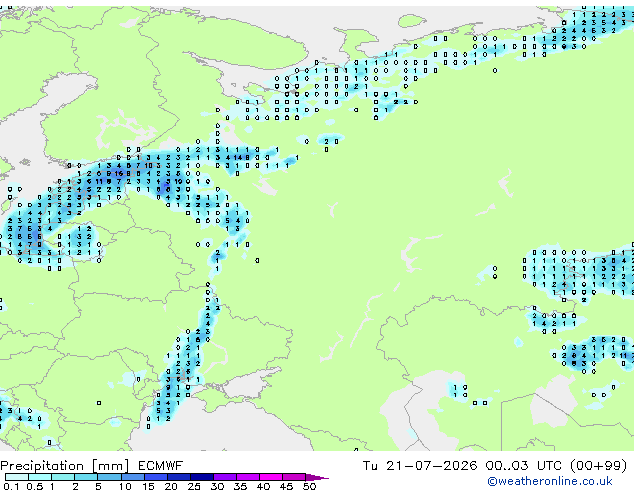Click the '00..03 UTC' time range text
The image size is (634, 490).
click(524, 465)
